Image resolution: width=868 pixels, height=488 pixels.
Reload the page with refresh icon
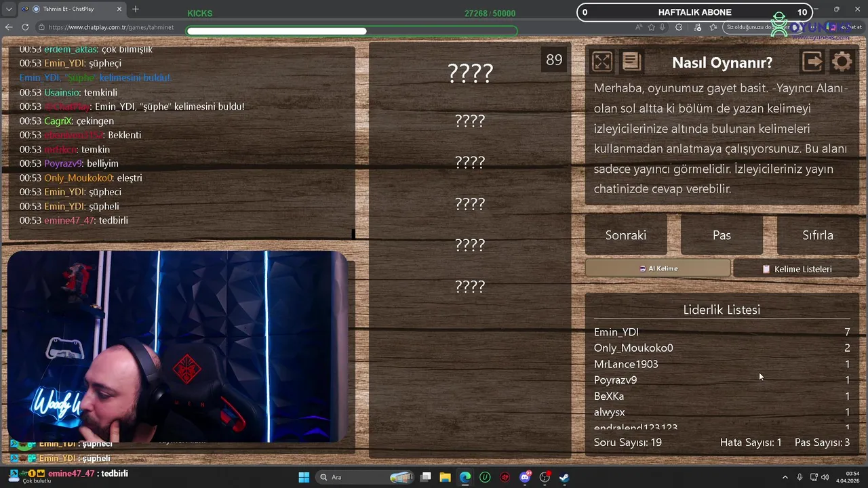pyautogui.click(x=25, y=27)
